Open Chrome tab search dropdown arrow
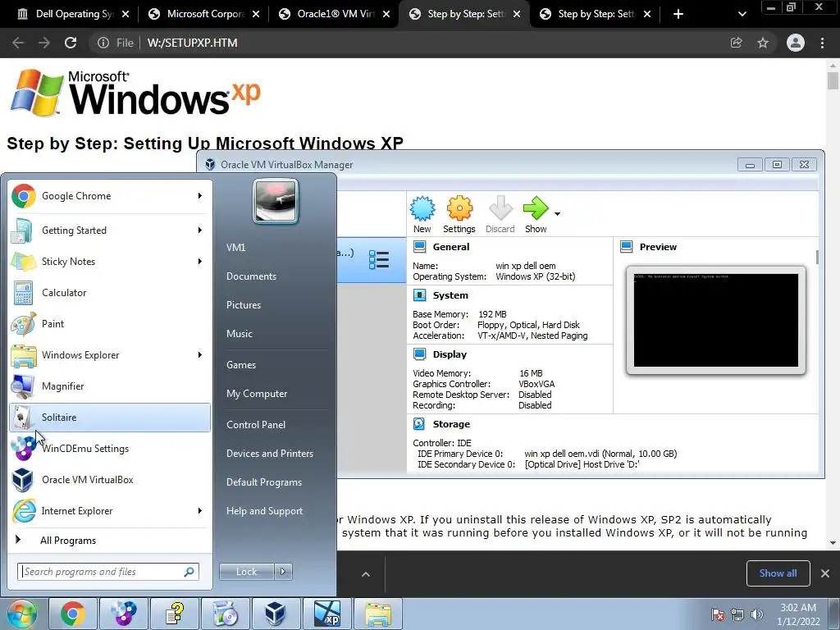 click(742, 14)
